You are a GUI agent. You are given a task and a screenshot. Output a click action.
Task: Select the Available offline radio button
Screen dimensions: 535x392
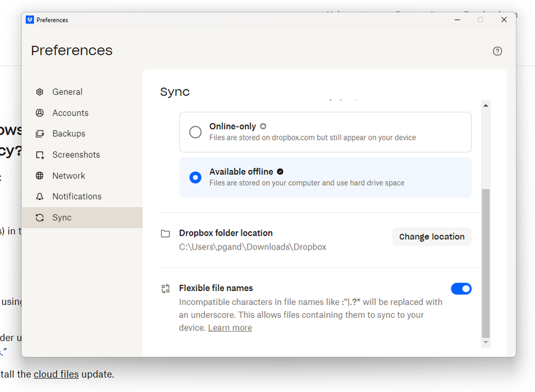(195, 177)
